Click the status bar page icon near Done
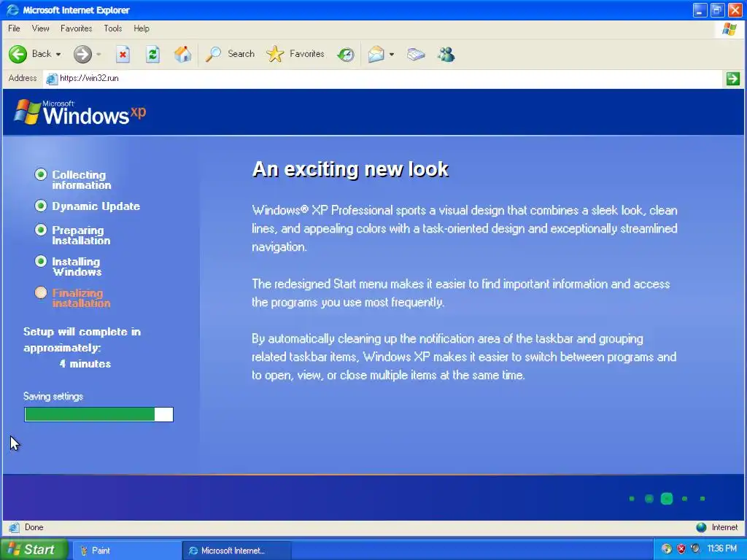747x560 pixels. point(14,527)
